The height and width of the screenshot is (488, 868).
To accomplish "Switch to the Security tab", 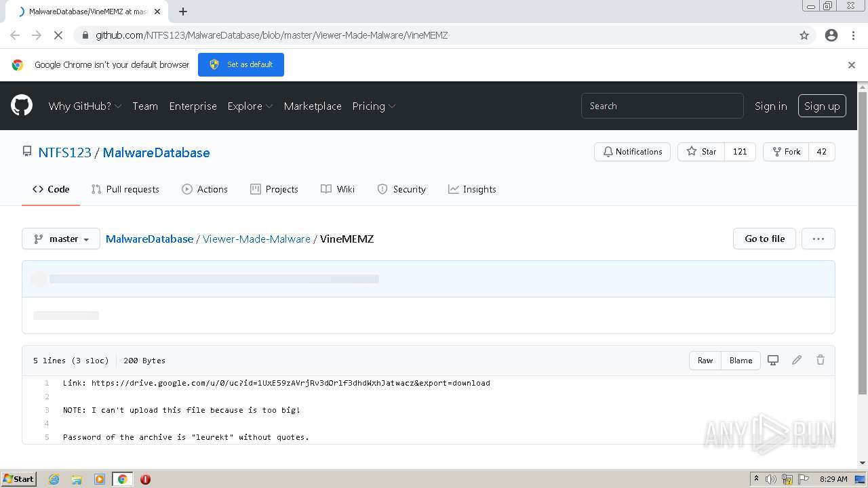I will pos(401,189).
